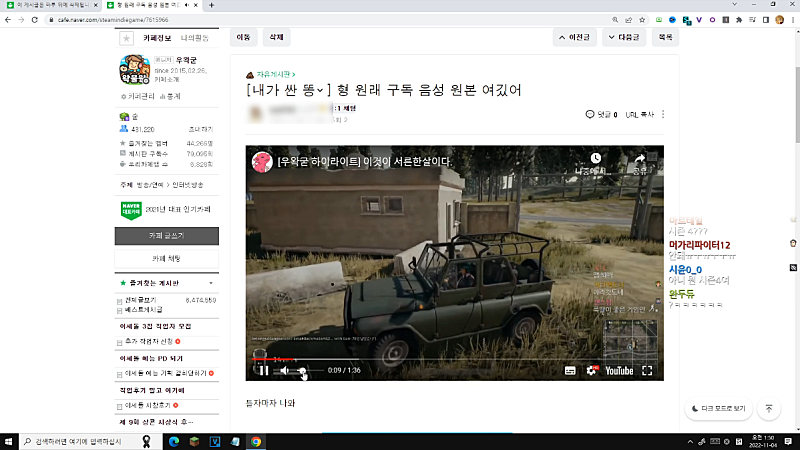The image size is (800, 450).
Task: Switch to the 나의활동 tab
Action: point(195,38)
